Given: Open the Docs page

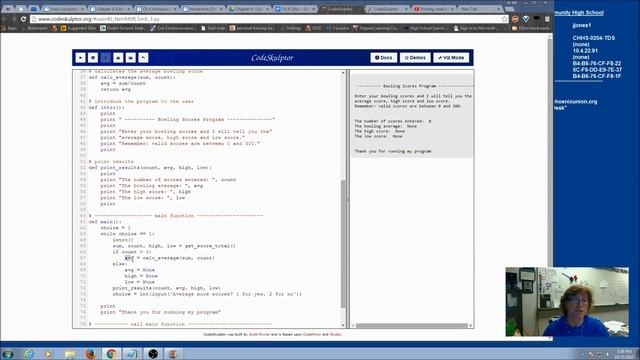Looking at the screenshot, I should (x=384, y=58).
